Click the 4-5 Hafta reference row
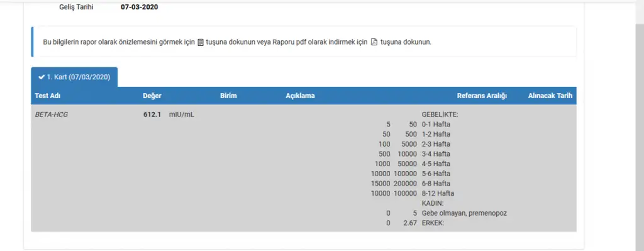Viewport: 644px width, 251px height. pyautogui.click(x=413, y=164)
